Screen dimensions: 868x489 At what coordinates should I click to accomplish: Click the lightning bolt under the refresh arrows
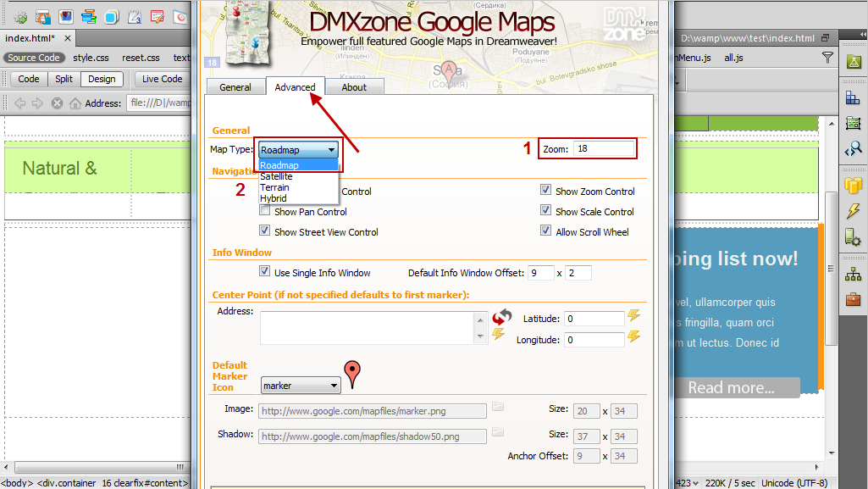click(499, 334)
